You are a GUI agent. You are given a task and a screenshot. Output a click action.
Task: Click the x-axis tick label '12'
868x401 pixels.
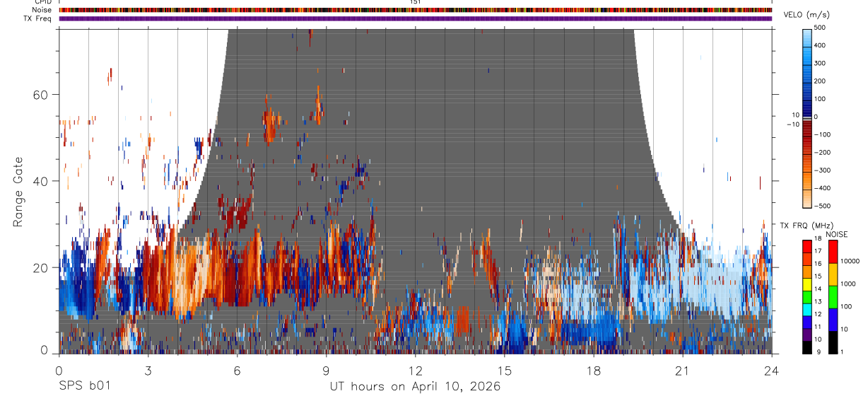coord(415,370)
